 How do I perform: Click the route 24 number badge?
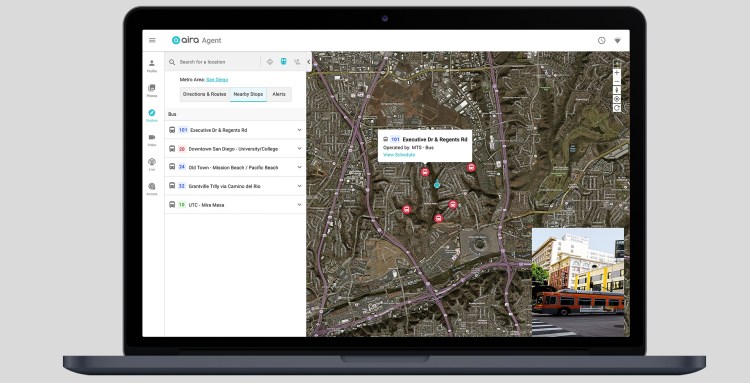coord(182,167)
